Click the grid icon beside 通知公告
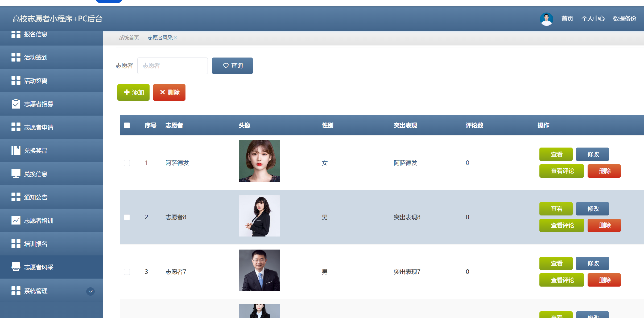Viewport: 644px width, 318px height. [x=16, y=197]
